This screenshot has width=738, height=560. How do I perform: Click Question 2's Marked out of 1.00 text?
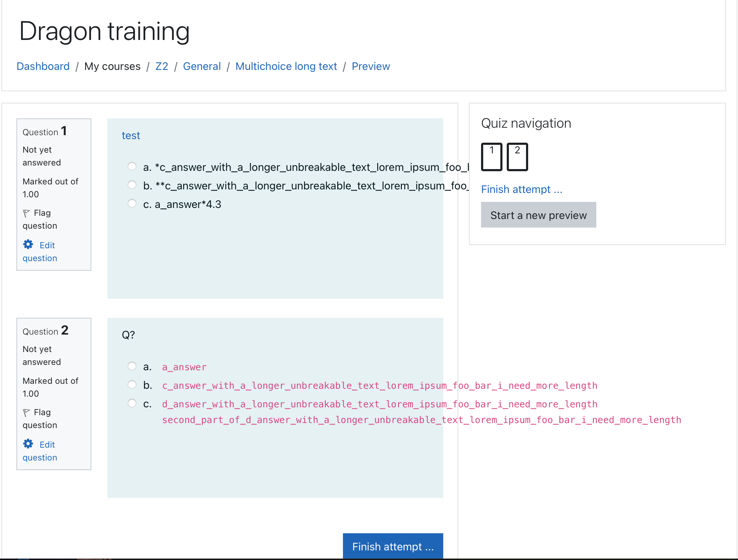point(50,387)
